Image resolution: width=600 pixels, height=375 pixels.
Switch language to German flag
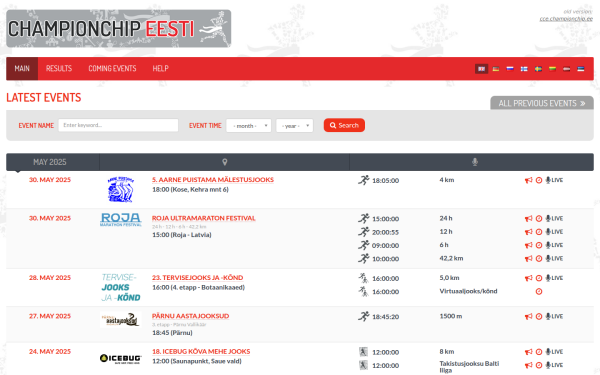(496, 69)
